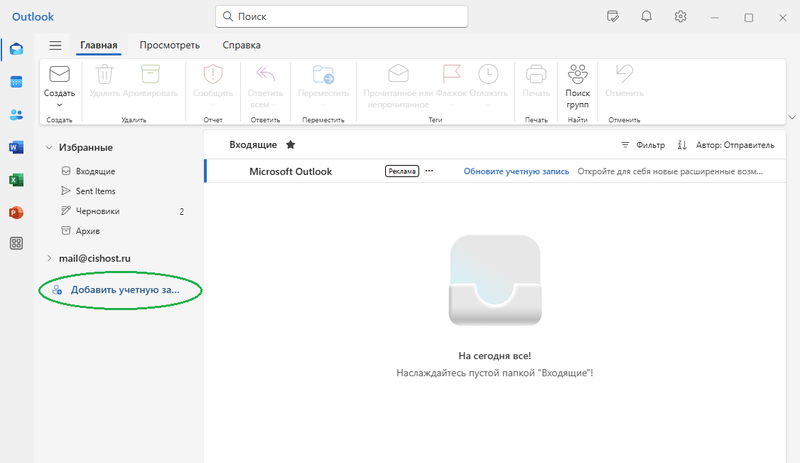800x463 pixels.
Task: Toggle sort direction arrows icon
Action: tap(682, 145)
